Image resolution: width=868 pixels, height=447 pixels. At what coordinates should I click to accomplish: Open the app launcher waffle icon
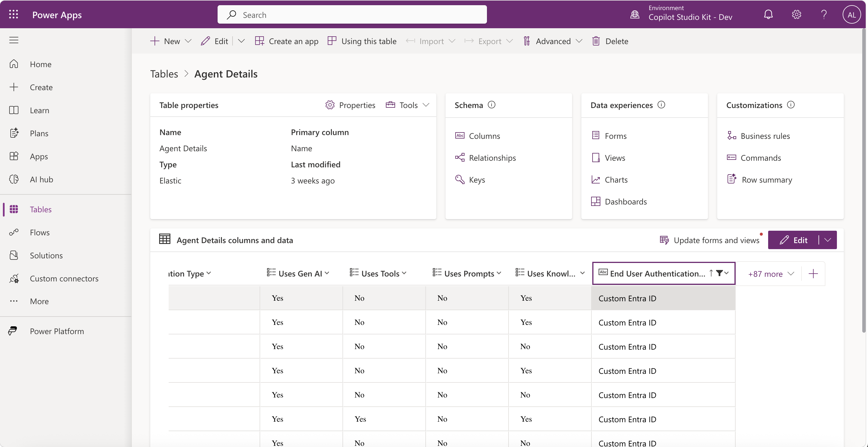tap(14, 14)
